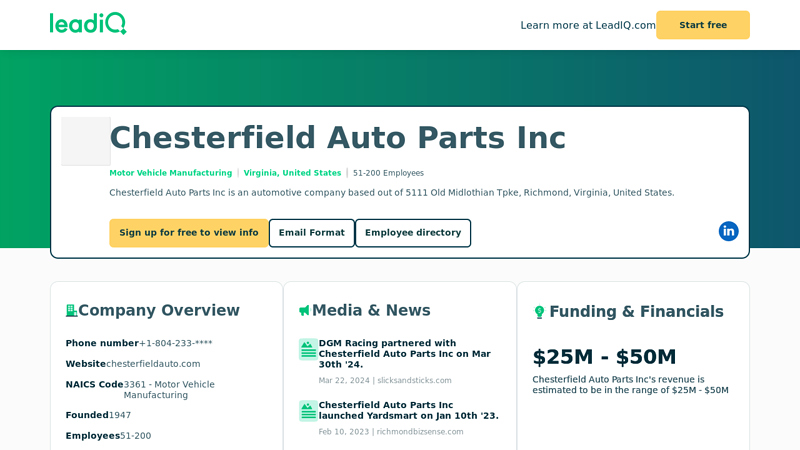Click the Yardsmart news article icon
800x450 pixels.
tap(308, 411)
